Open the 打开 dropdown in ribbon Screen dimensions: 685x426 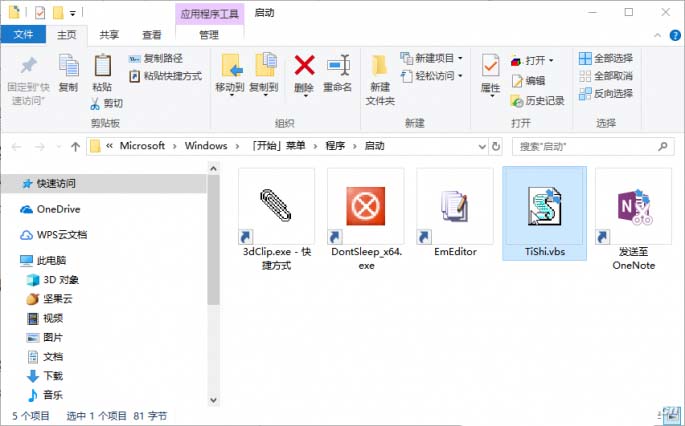pyautogui.click(x=532, y=60)
